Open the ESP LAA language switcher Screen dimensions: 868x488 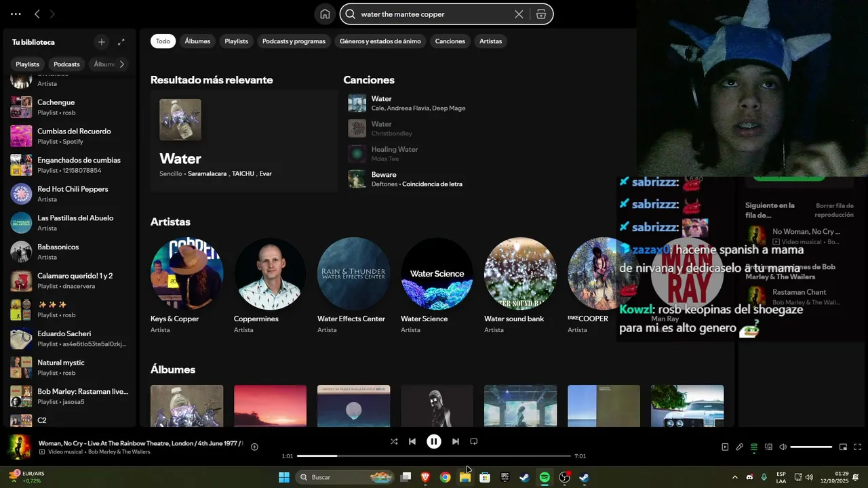pos(781,477)
